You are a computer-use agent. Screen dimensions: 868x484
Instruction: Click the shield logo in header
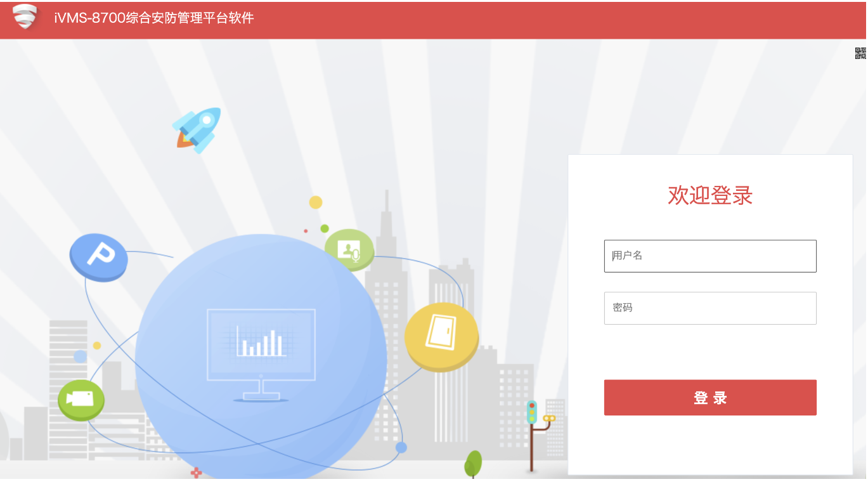point(25,18)
